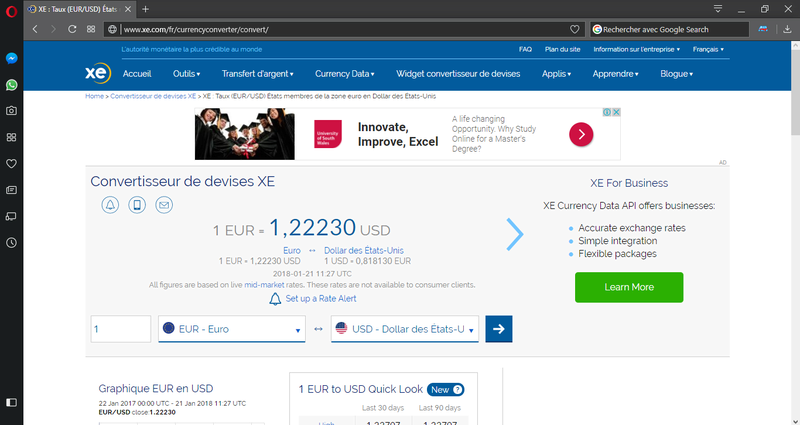Add page to bookmarks with heart icon in address bar
The width and height of the screenshot is (800, 425).
(x=574, y=30)
